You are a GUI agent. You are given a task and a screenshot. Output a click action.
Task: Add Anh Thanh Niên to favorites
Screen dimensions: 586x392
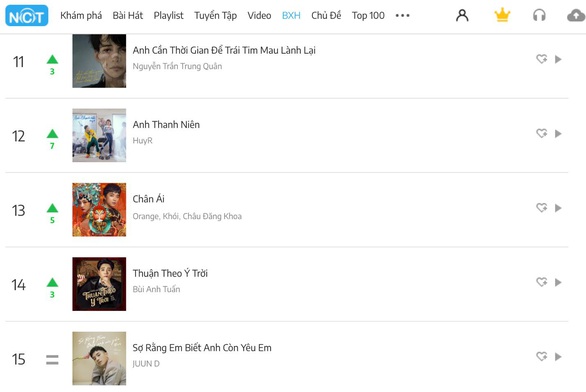pyautogui.click(x=542, y=133)
